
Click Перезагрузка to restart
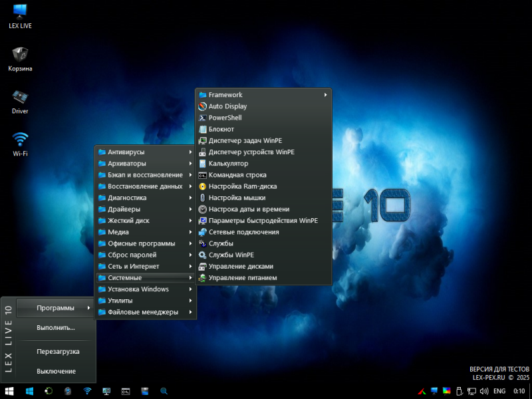pos(58,351)
